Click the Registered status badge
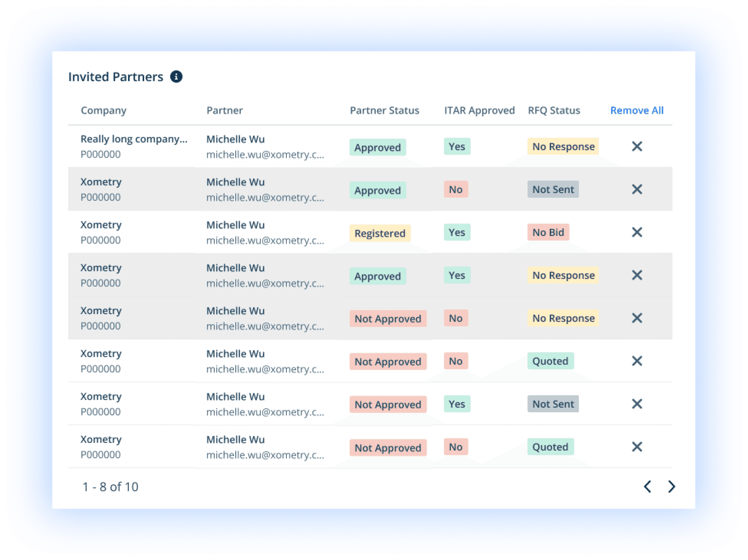748x560 pixels. 380,233
